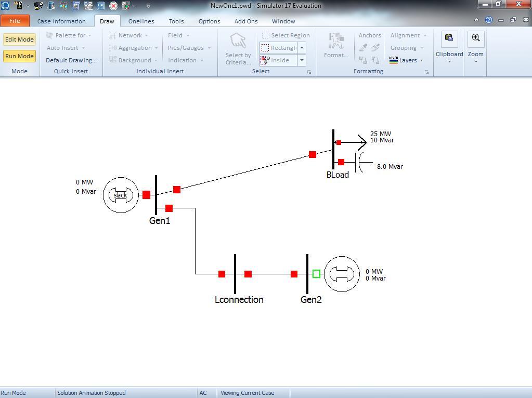Click Default Drawing button
532x398 pixels.
coord(71,60)
